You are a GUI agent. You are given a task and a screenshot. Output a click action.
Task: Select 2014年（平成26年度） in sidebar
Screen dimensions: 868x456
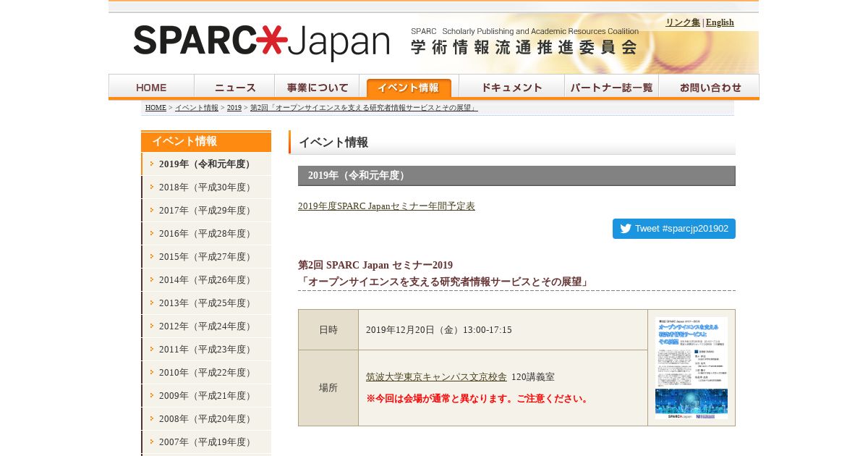click(x=206, y=280)
